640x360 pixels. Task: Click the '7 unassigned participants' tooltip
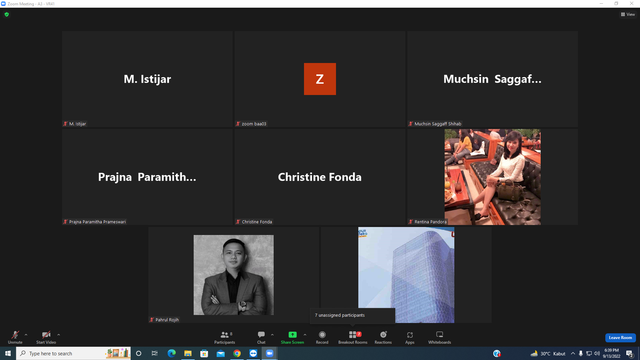[352, 315]
